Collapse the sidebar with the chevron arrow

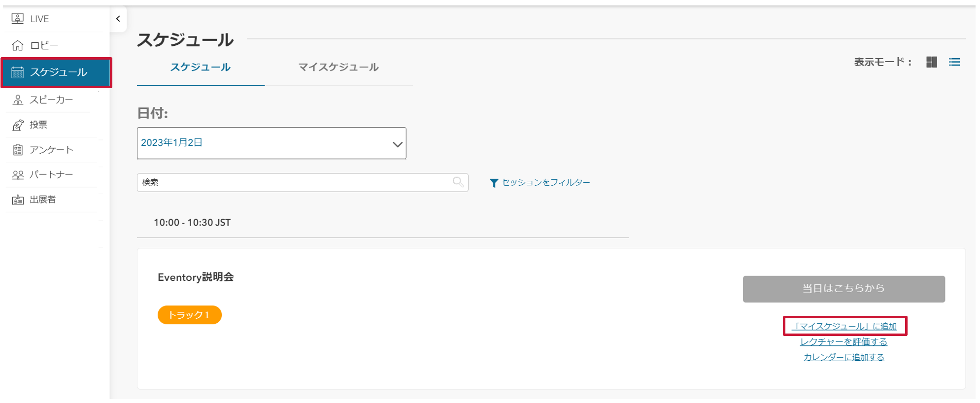coord(118,19)
